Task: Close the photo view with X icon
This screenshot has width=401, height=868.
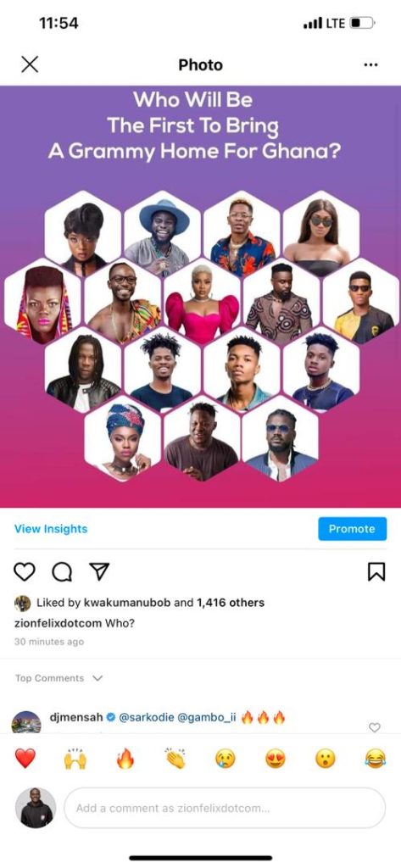Action: click(30, 64)
